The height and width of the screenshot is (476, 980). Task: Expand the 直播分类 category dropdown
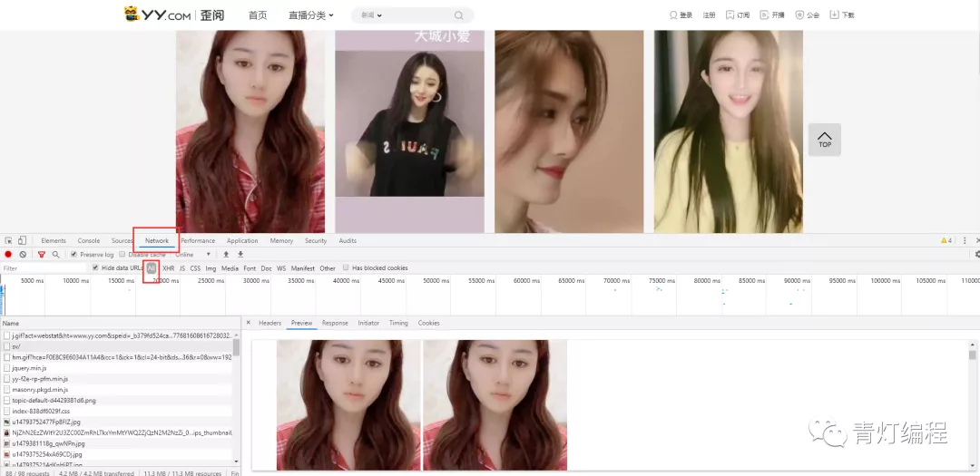pyautogui.click(x=310, y=15)
